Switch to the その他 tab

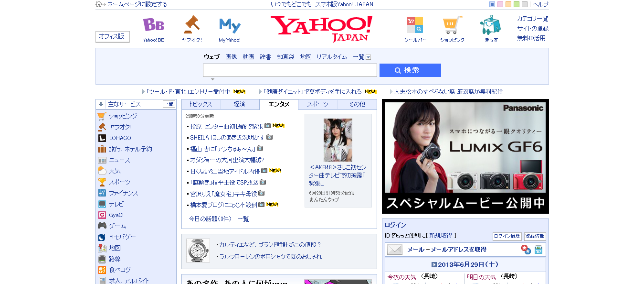point(357,104)
